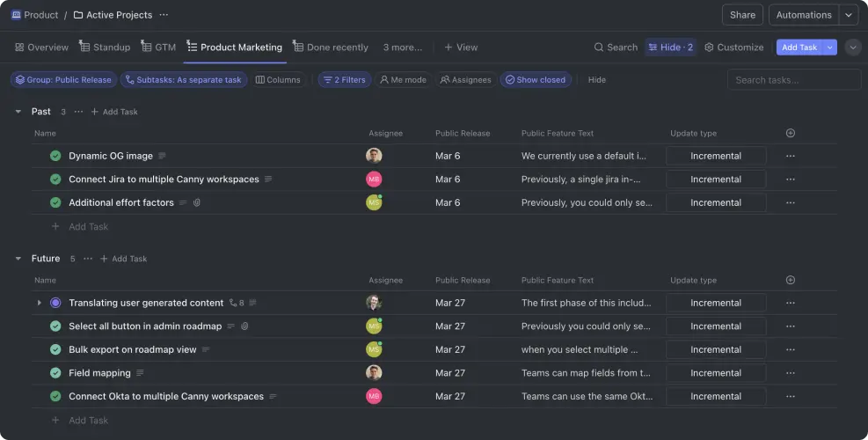Open the Customize panel
868x440 pixels.
tap(734, 48)
